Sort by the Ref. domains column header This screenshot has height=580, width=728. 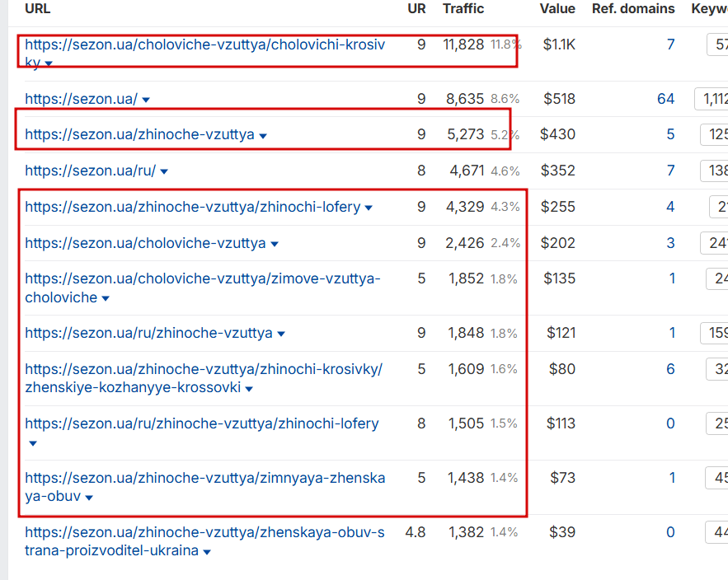[633, 9]
